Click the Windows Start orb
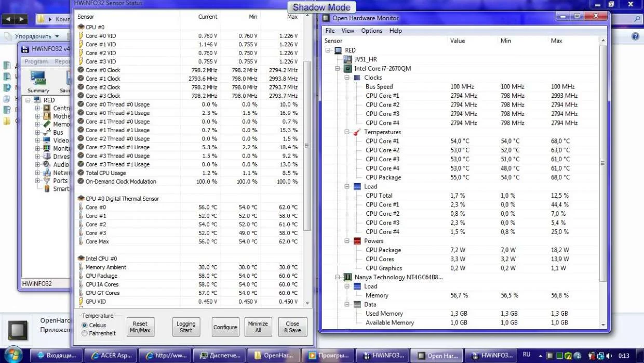This screenshot has width=644, height=363. (12, 355)
